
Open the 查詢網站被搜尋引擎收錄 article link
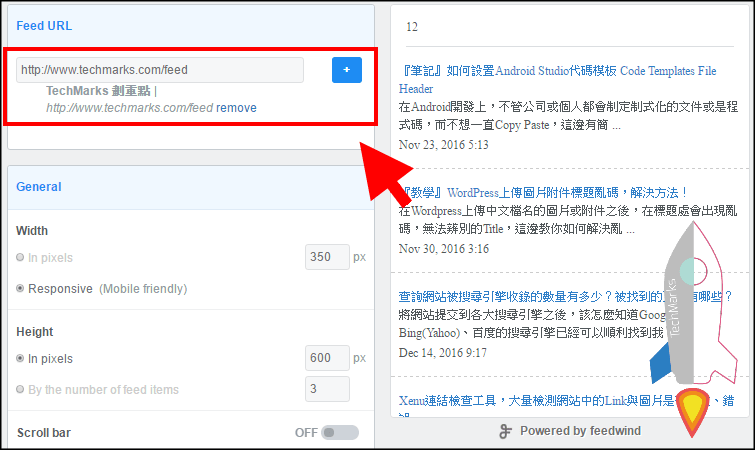(x=565, y=296)
